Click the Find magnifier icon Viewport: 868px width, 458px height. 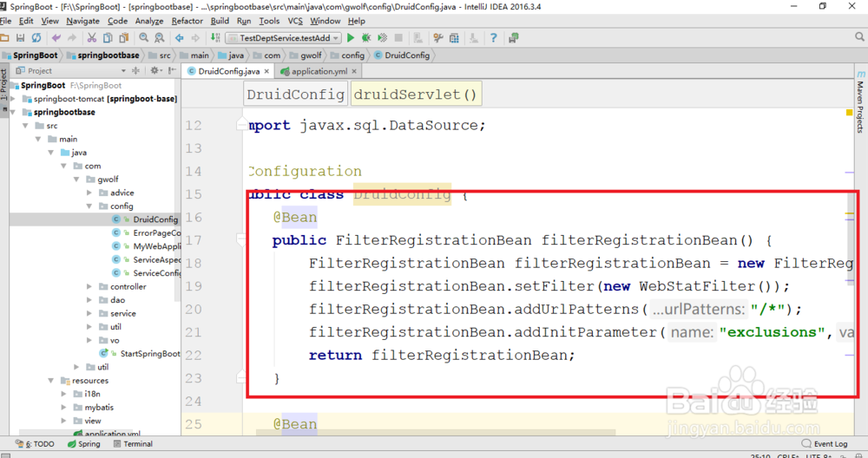point(144,37)
